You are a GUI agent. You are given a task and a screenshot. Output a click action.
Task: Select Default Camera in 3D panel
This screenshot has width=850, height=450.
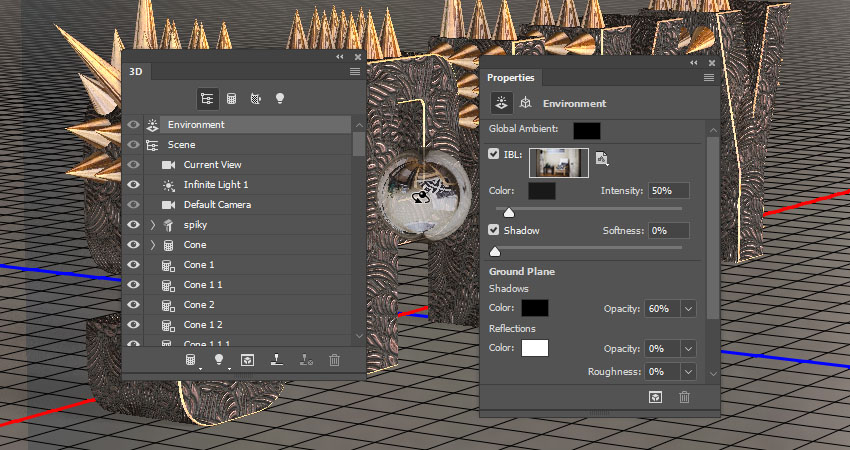pyautogui.click(x=247, y=205)
